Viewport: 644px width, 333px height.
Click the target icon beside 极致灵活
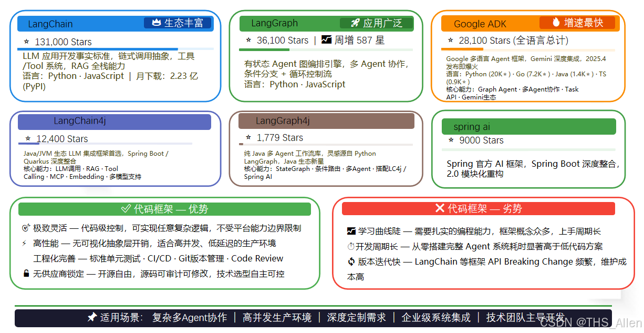(x=26, y=228)
